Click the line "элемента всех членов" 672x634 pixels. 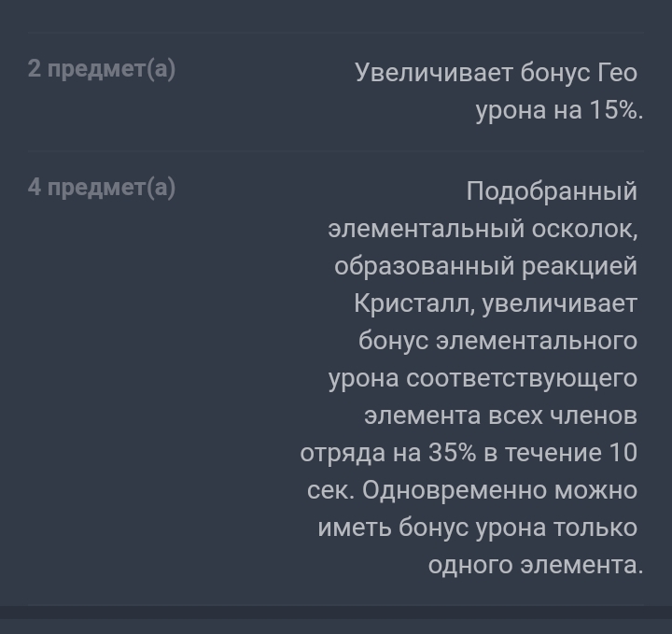500,416
